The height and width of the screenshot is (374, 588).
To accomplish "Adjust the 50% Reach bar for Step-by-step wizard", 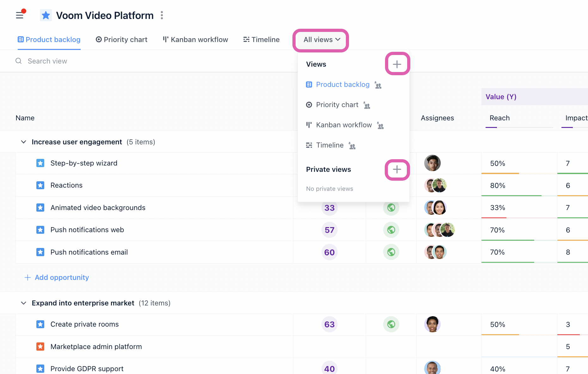I will [x=519, y=173].
